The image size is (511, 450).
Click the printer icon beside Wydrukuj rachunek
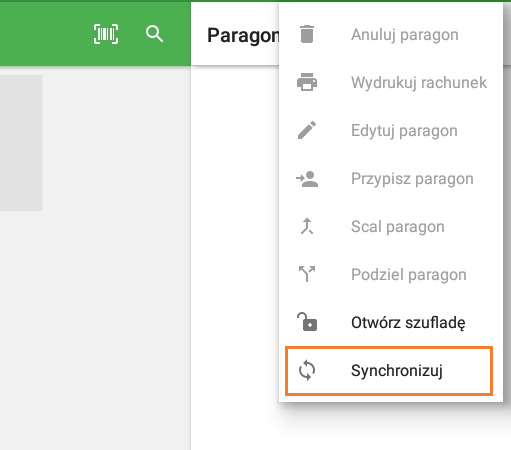[307, 82]
